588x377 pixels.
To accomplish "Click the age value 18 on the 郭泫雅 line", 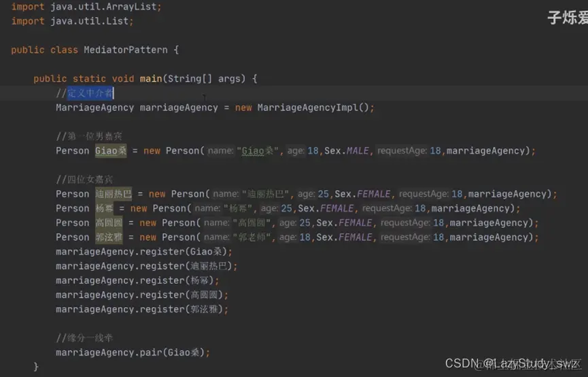I will pos(305,237).
